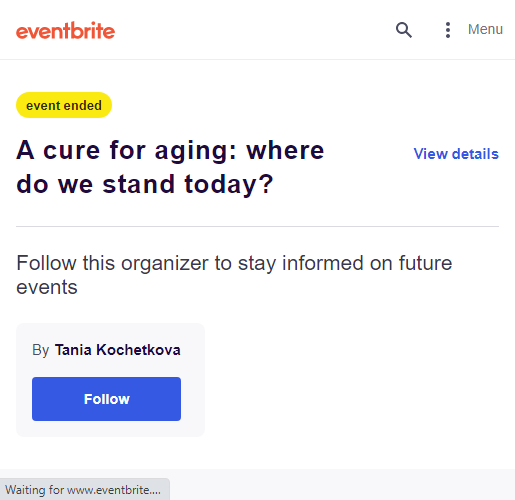Click the 'By' label in organizer card
Screen dimensions: 515x500
point(41,350)
